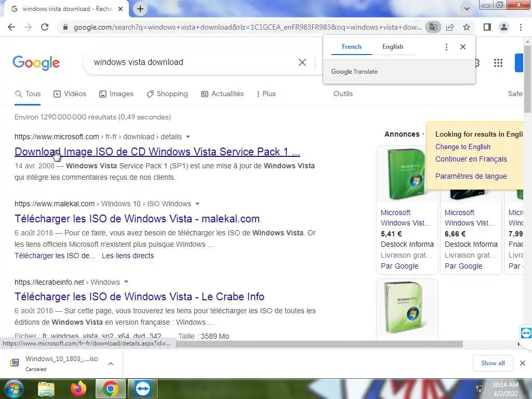The height and width of the screenshot is (399, 532).
Task: Open the light-green Vista box product thumbnail
Action: tap(407, 308)
